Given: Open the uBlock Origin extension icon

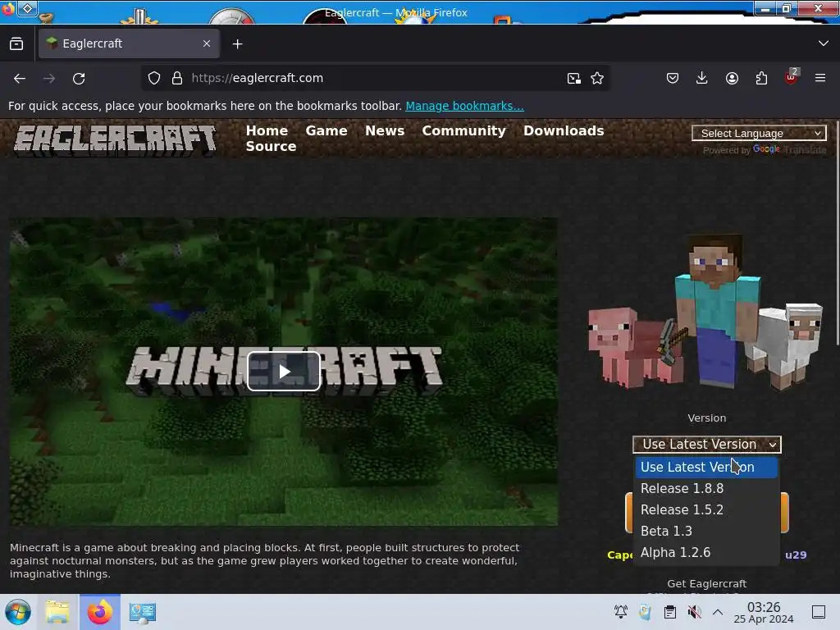Looking at the screenshot, I should coord(792,77).
